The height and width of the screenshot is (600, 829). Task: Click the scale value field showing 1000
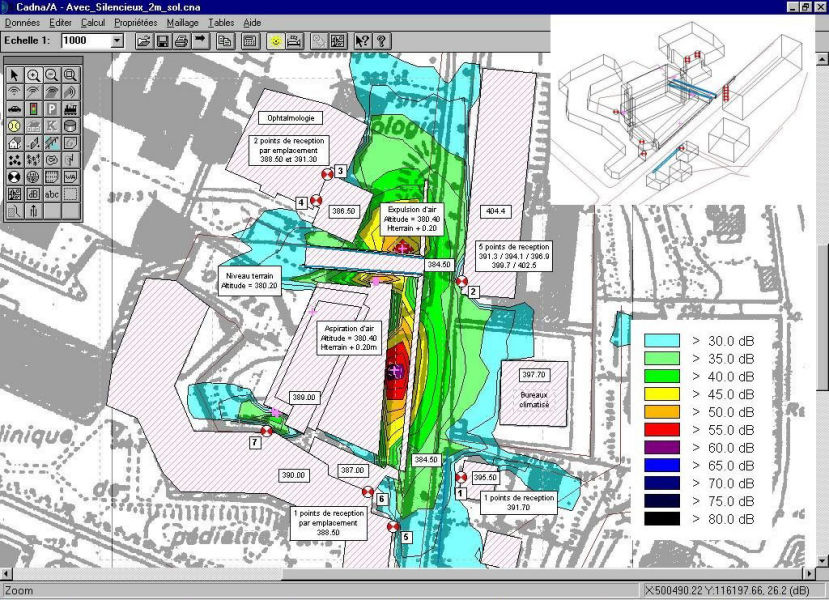tap(84, 41)
